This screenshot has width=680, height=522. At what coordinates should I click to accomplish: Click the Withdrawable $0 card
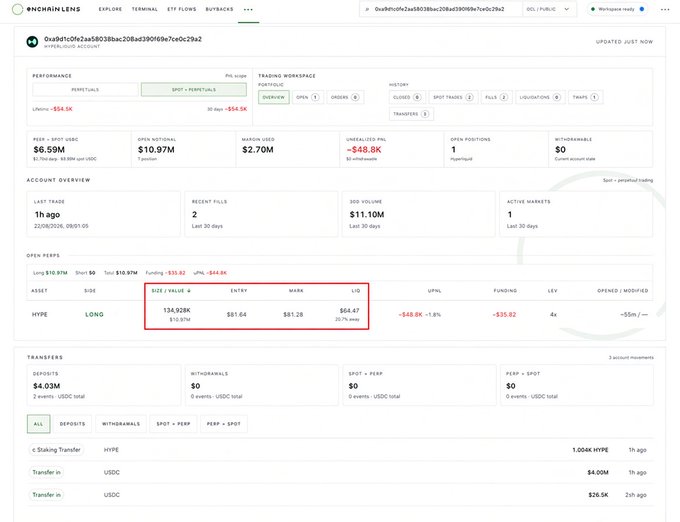pos(601,149)
